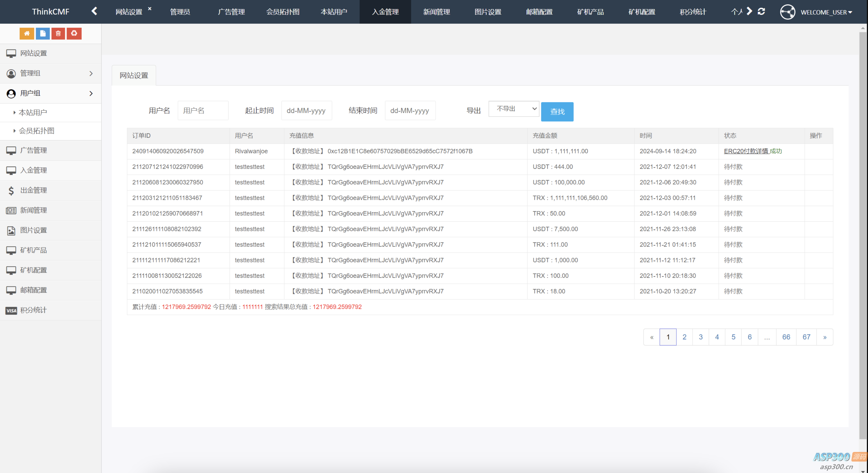Open the WELCOME_USER account dropdown

[x=826, y=12]
